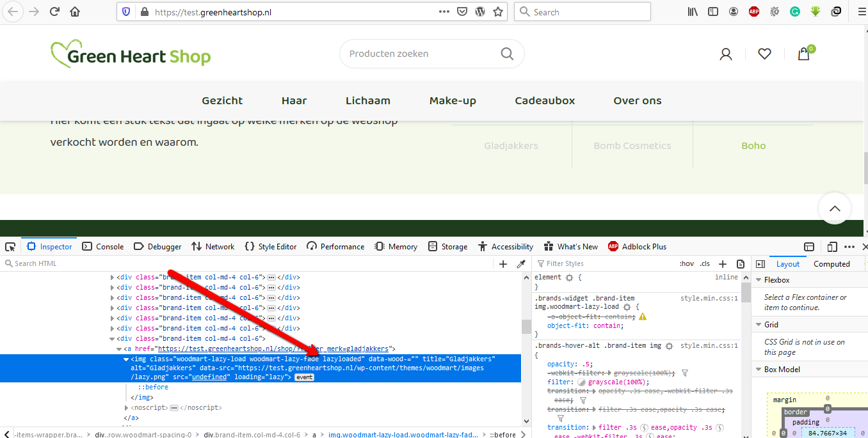The width and height of the screenshot is (868, 438).
Task: Collapse the anchor href node
Action: coord(119,349)
